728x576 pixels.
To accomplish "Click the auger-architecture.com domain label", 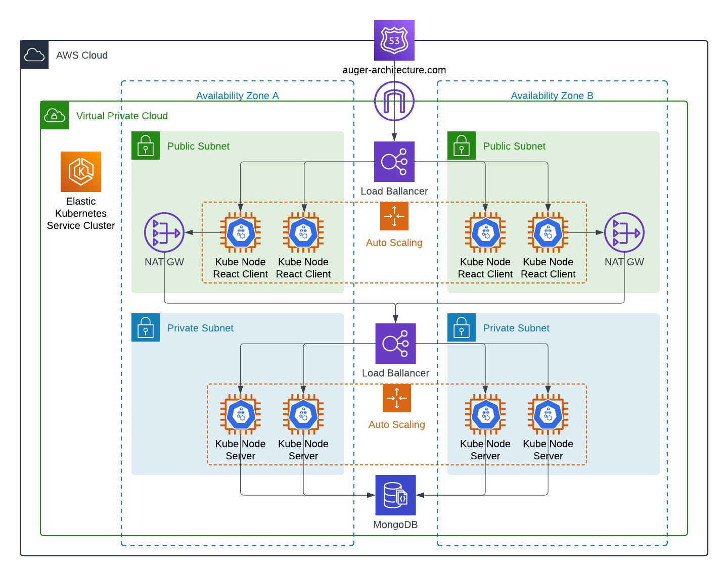I will coord(394,70).
